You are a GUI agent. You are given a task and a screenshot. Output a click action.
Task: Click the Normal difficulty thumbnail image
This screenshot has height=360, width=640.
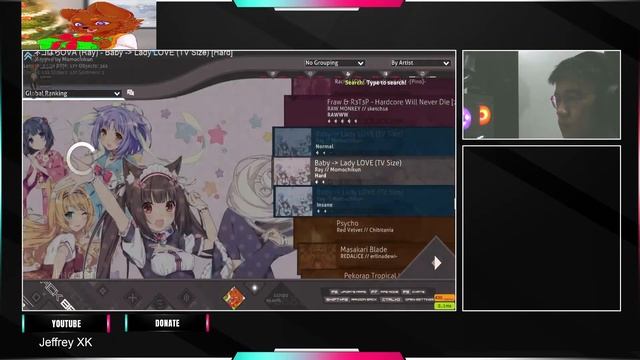[293, 142]
